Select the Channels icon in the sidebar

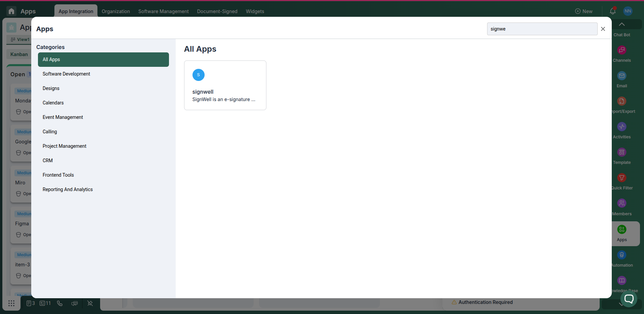tap(622, 50)
